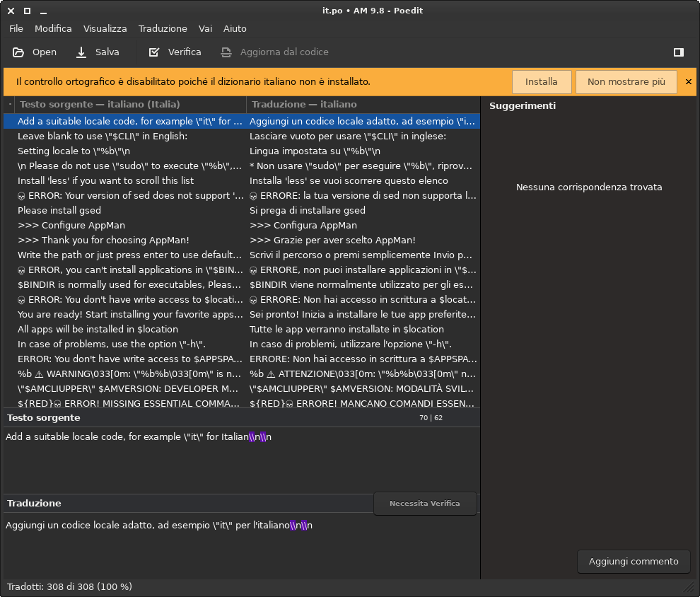700x597 pixels.
Task: Open the Traduzione menu
Action: point(163,28)
